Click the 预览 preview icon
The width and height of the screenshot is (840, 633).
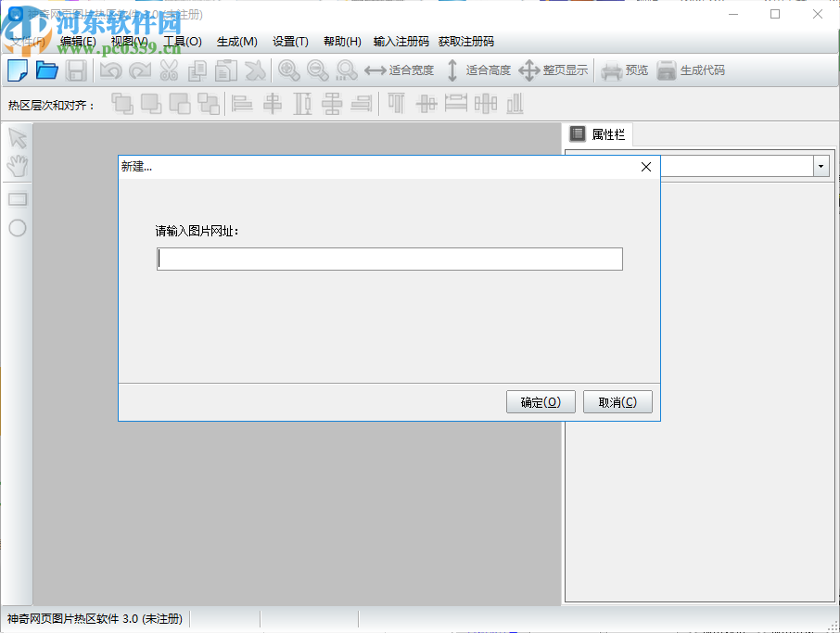point(611,70)
